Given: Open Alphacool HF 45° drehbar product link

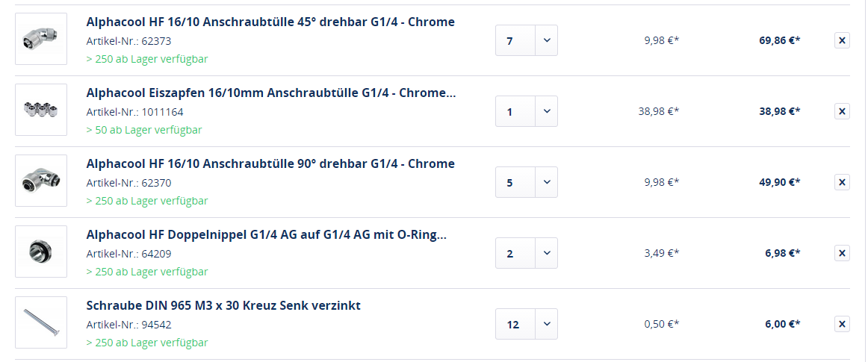Looking at the screenshot, I should [x=270, y=22].
